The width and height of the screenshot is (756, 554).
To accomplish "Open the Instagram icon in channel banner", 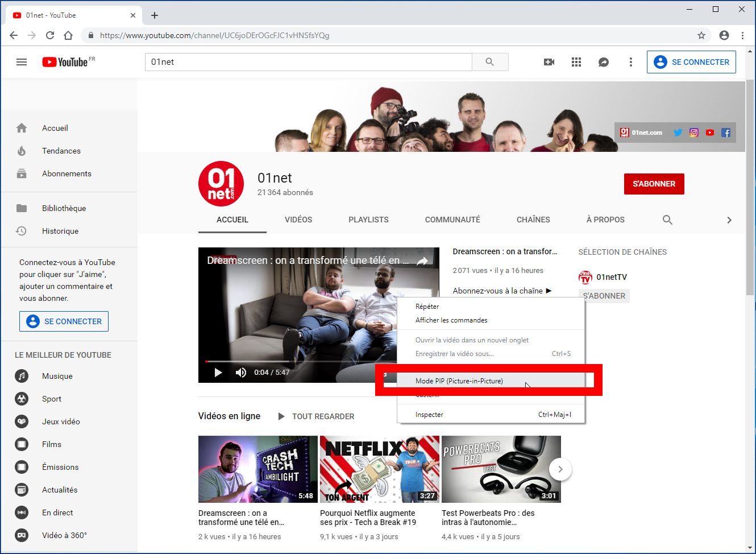I will pyautogui.click(x=694, y=133).
